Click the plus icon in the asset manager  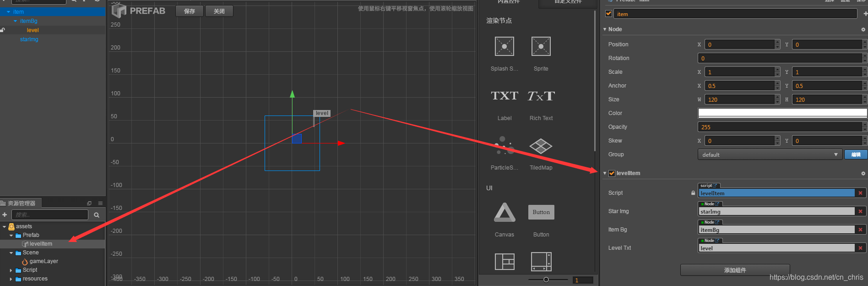click(x=5, y=214)
